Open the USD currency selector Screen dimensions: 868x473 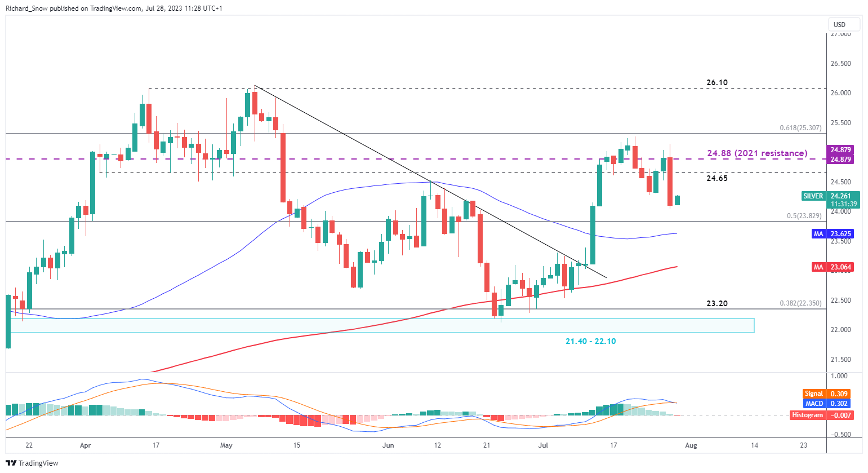click(x=844, y=24)
